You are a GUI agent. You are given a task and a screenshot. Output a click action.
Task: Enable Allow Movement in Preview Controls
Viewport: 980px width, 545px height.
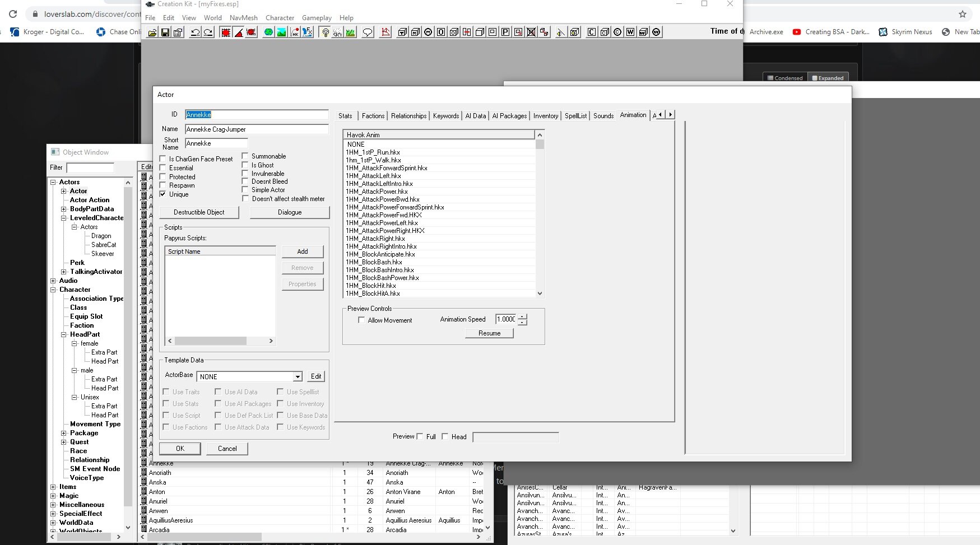point(361,320)
